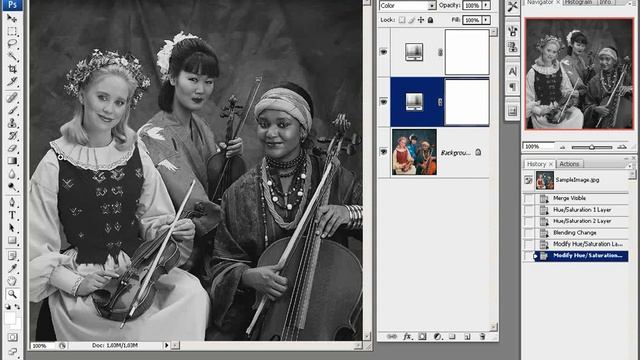The image size is (640, 360).
Task: Change the screen mode
Action: tap(12, 351)
